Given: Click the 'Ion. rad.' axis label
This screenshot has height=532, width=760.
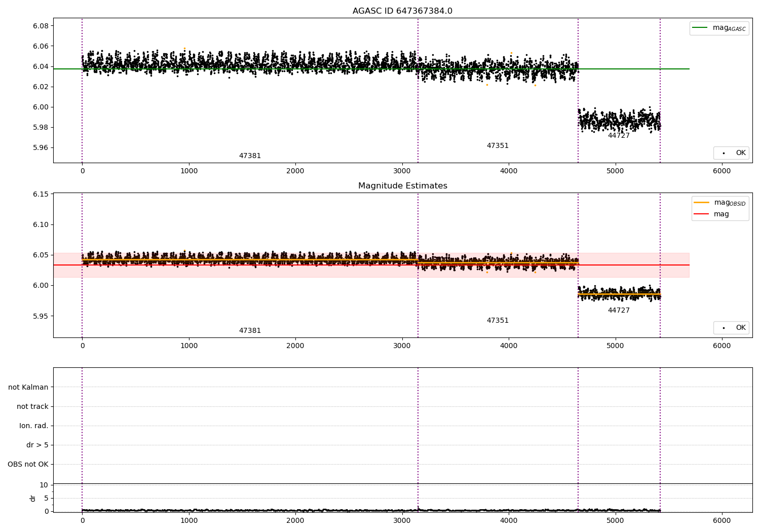Looking at the screenshot, I should point(34,426).
